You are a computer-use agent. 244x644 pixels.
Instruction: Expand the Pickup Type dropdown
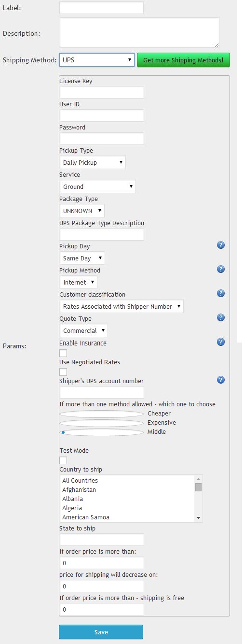pos(93,162)
